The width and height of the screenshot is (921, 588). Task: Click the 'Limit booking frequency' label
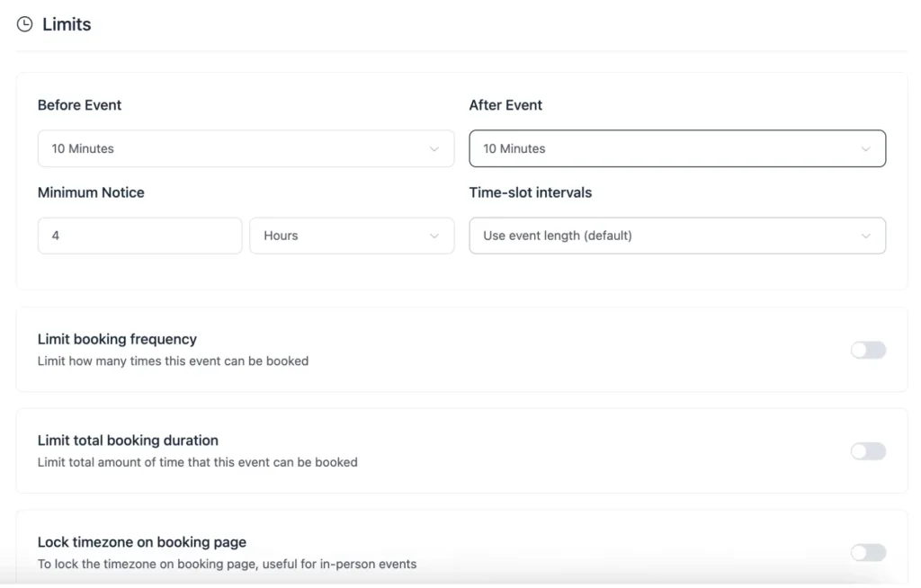click(x=117, y=339)
